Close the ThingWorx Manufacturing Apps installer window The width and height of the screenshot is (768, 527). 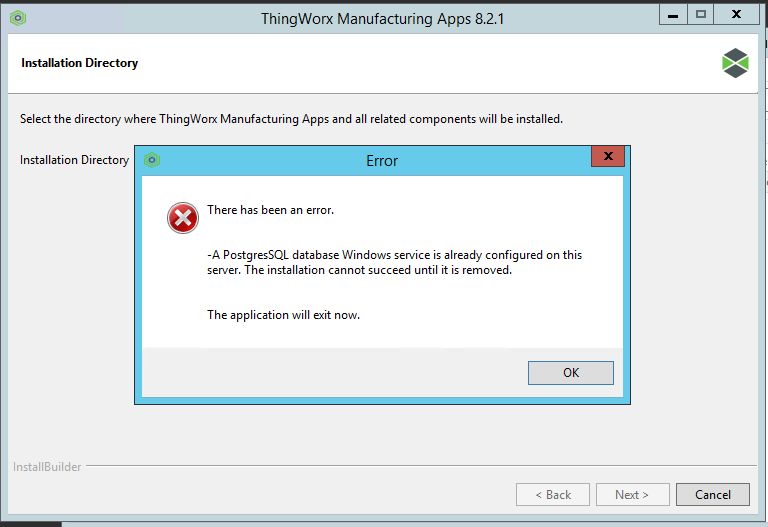pyautogui.click(x=737, y=14)
